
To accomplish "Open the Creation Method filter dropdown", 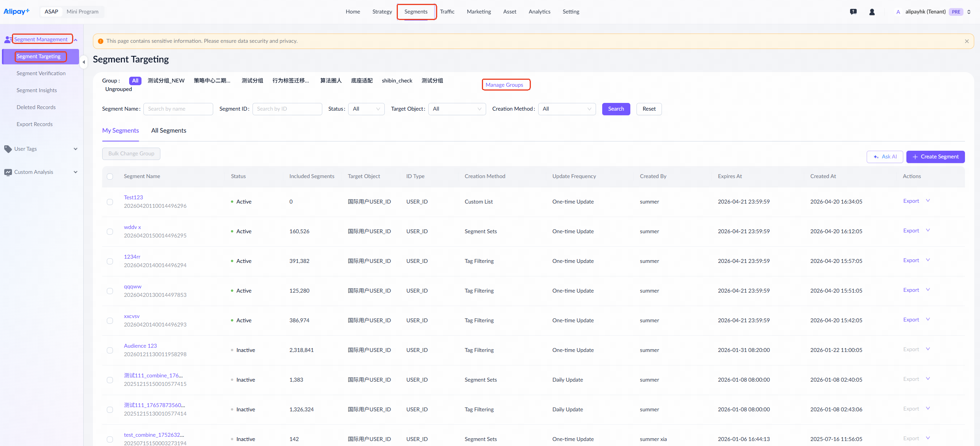I will click(x=566, y=109).
